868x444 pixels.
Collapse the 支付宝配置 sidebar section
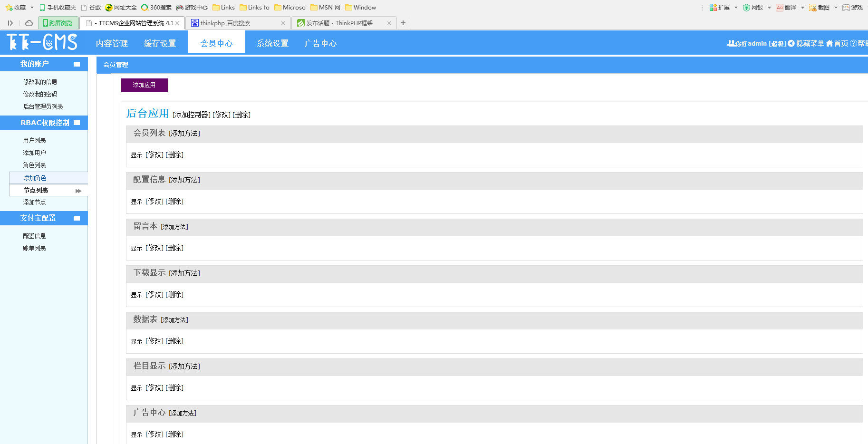point(77,218)
